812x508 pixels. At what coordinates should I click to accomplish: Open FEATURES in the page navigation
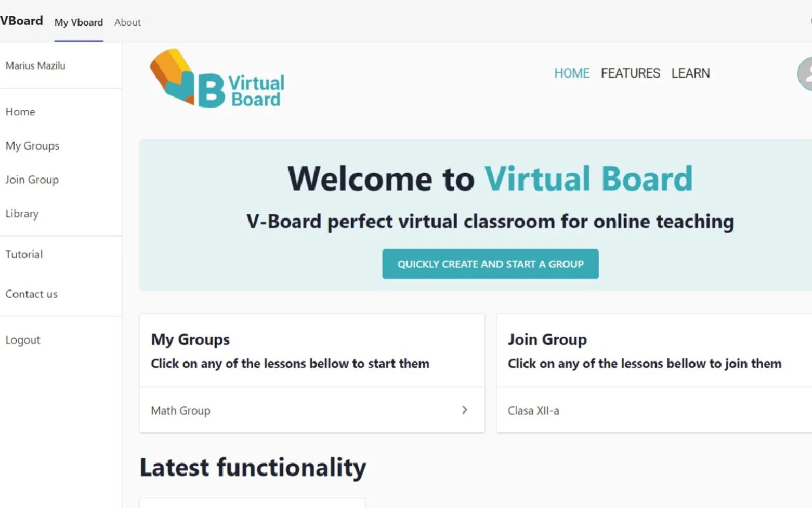(630, 73)
